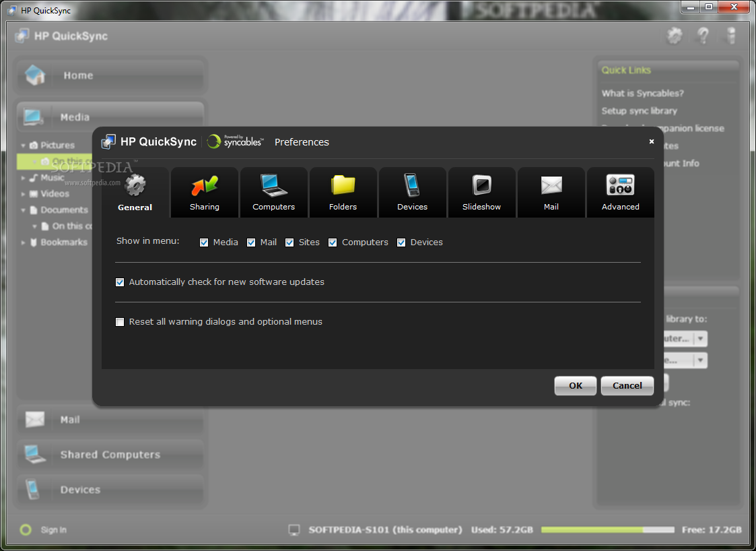The height and width of the screenshot is (551, 756).
Task: Click the Shared Computers laptop icon
Action: [x=35, y=454]
